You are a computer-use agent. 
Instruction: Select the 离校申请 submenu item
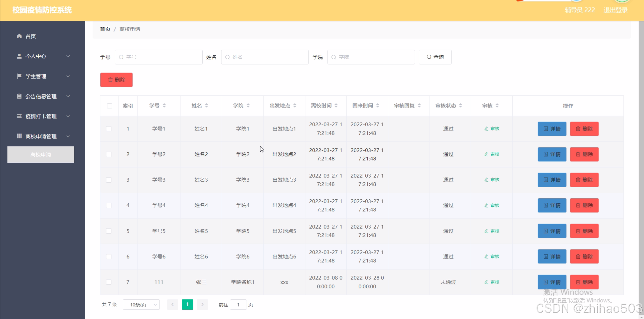click(41, 155)
